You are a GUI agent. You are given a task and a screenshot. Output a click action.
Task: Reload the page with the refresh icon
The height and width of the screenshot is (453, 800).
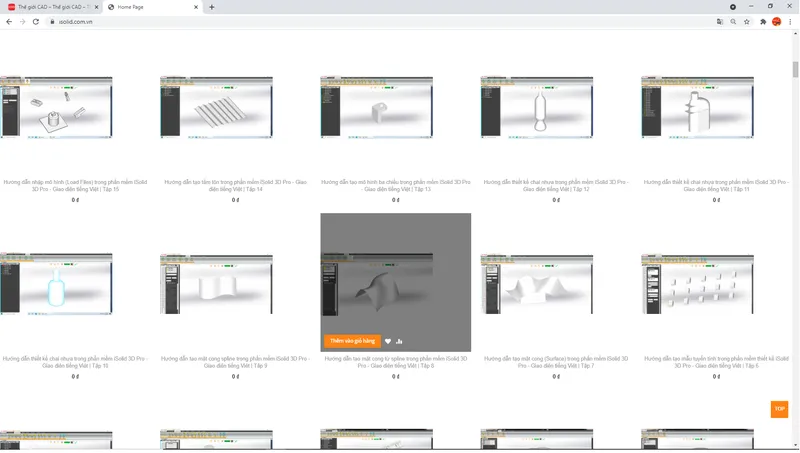[x=36, y=22]
